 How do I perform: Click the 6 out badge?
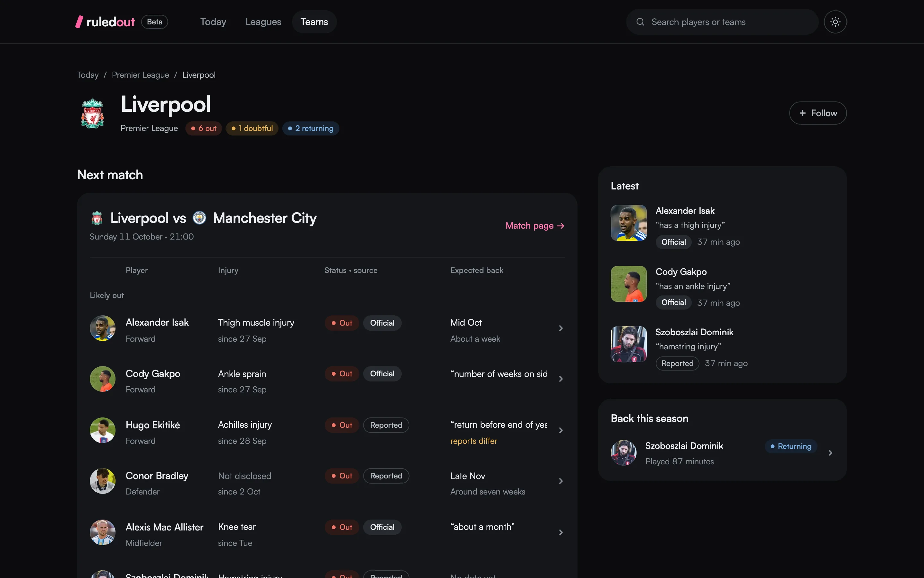[203, 128]
